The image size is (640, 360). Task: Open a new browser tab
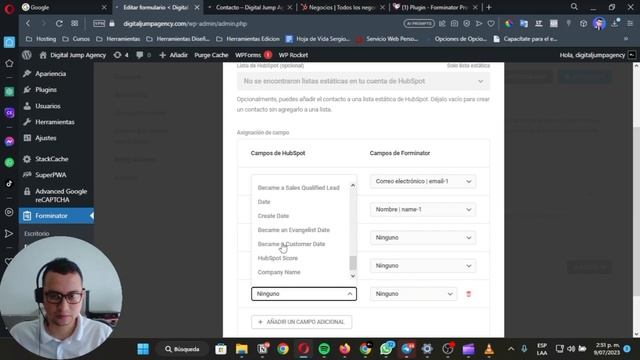489,7
